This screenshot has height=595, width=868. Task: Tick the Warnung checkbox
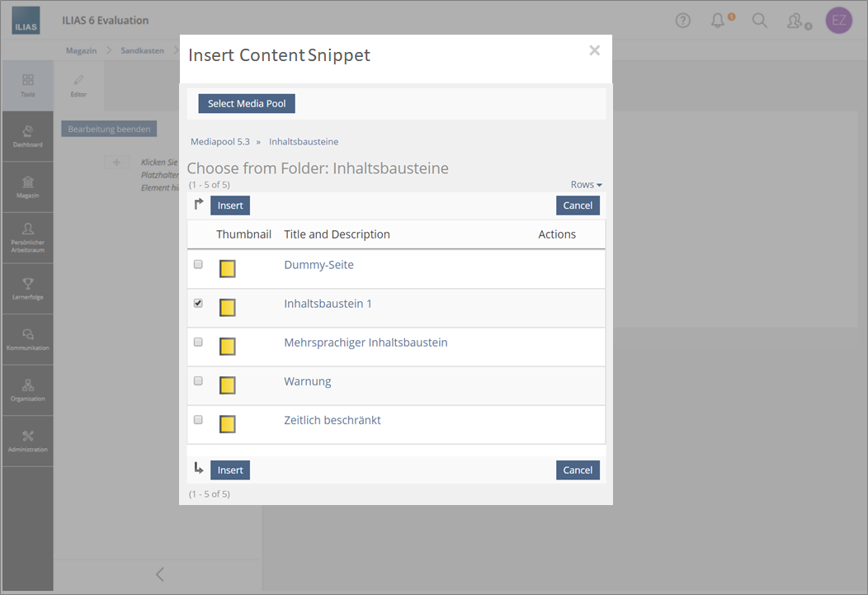[x=198, y=381]
